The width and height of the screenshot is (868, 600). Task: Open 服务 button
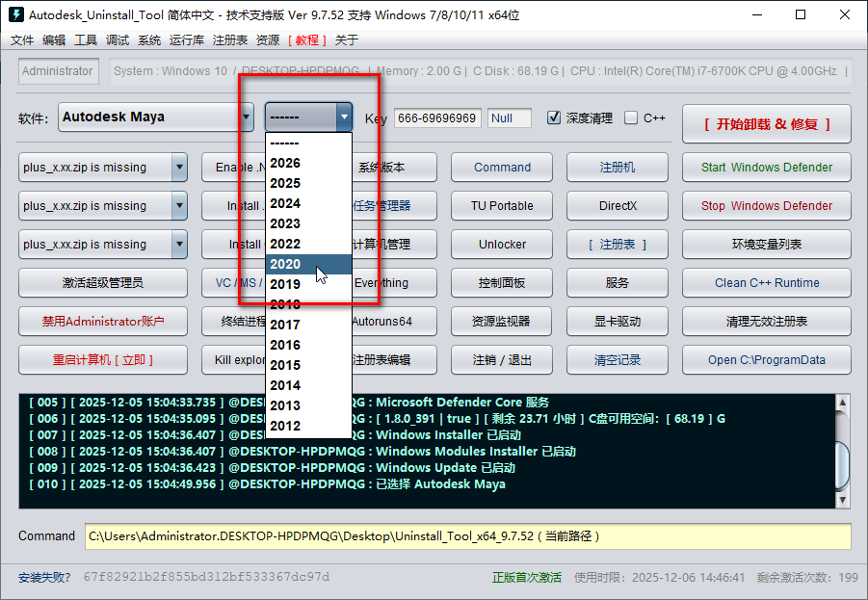[618, 283]
